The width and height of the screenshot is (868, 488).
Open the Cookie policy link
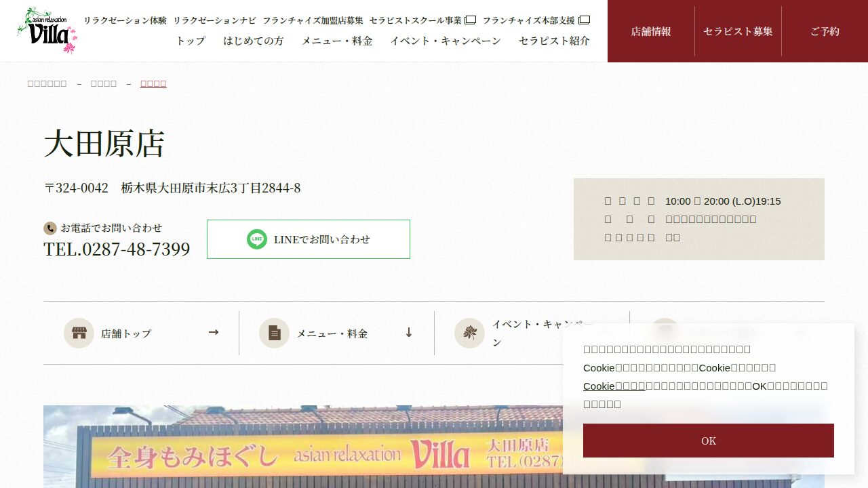614,386
